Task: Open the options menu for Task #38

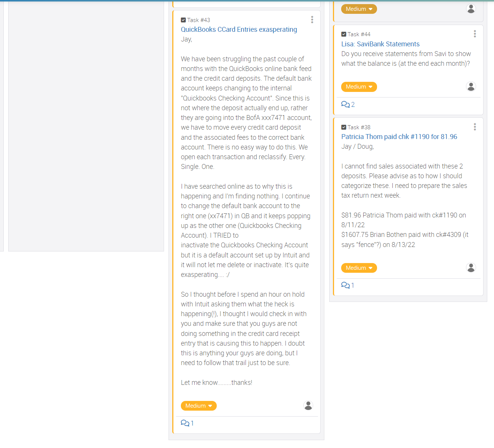Action: point(475,127)
